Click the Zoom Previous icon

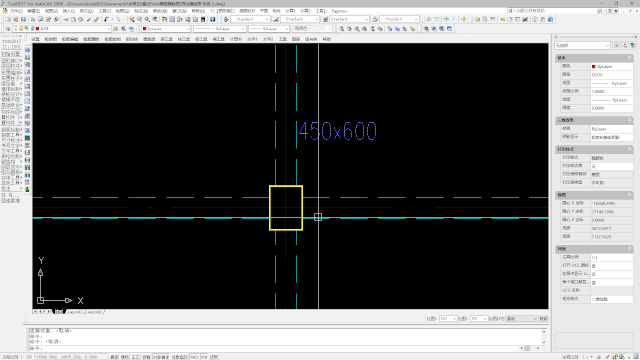[155, 19]
